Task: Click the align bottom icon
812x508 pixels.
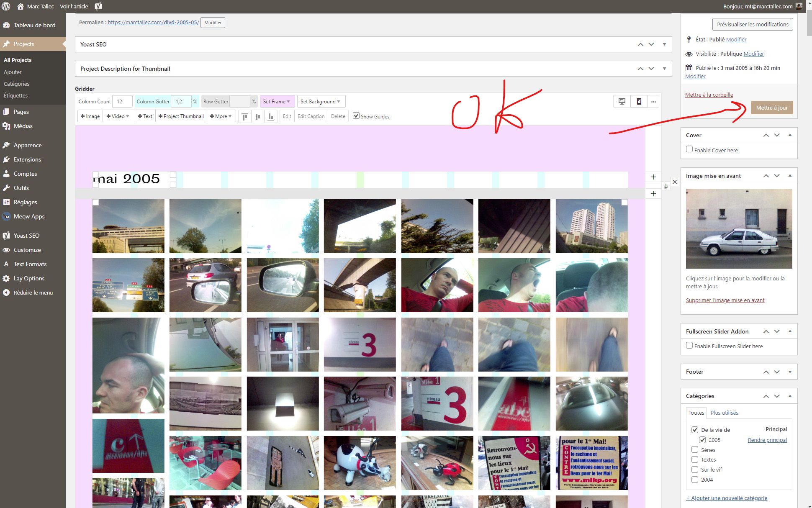Action: [271, 116]
